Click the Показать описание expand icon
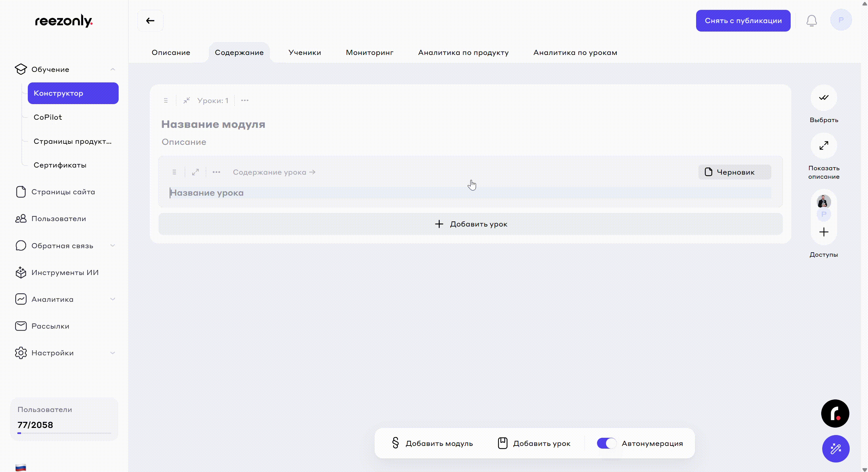This screenshot has width=868, height=472. click(x=824, y=146)
